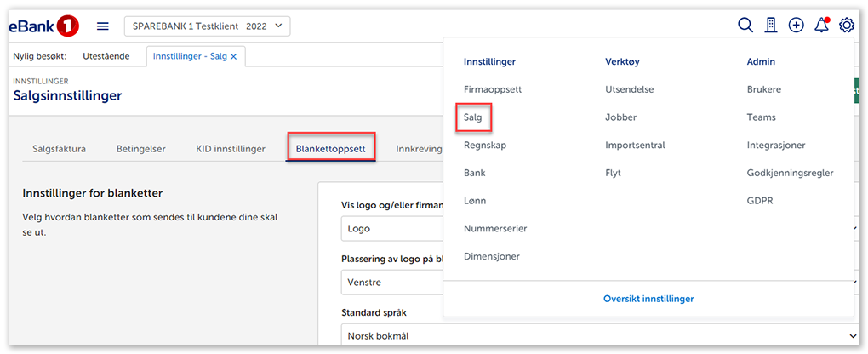Select Salg in the Innstillinger menu

(473, 117)
